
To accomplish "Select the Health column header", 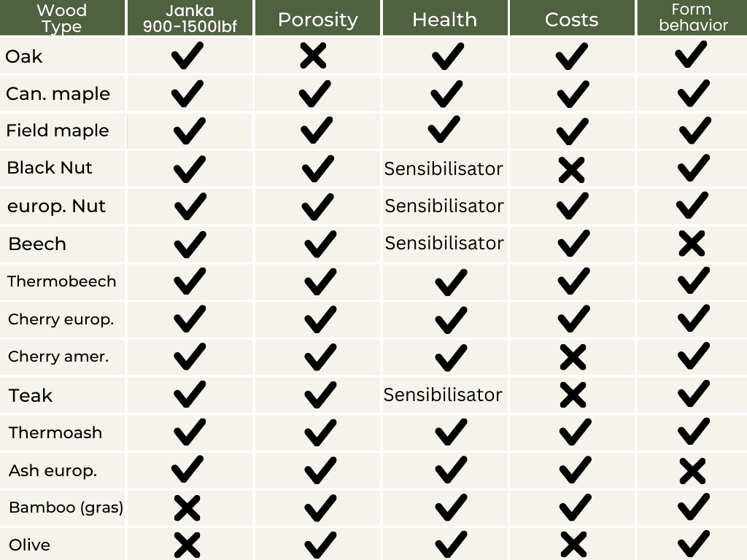I will (444, 18).
